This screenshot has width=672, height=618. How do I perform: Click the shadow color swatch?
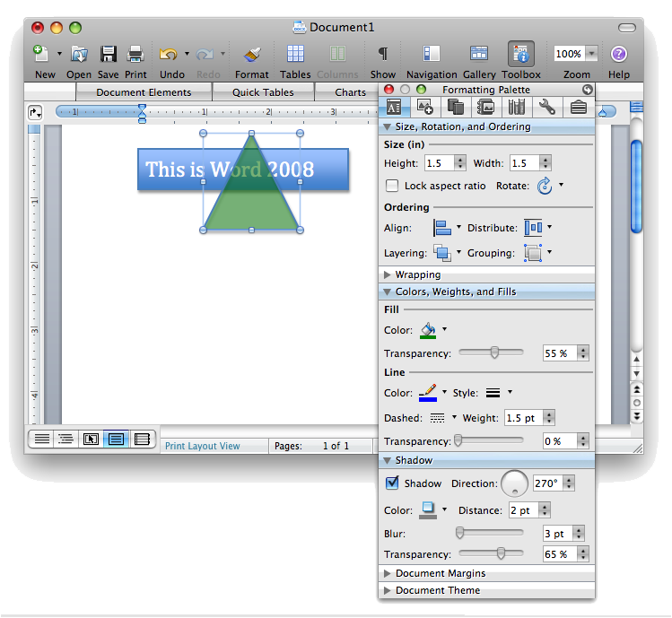(428, 510)
